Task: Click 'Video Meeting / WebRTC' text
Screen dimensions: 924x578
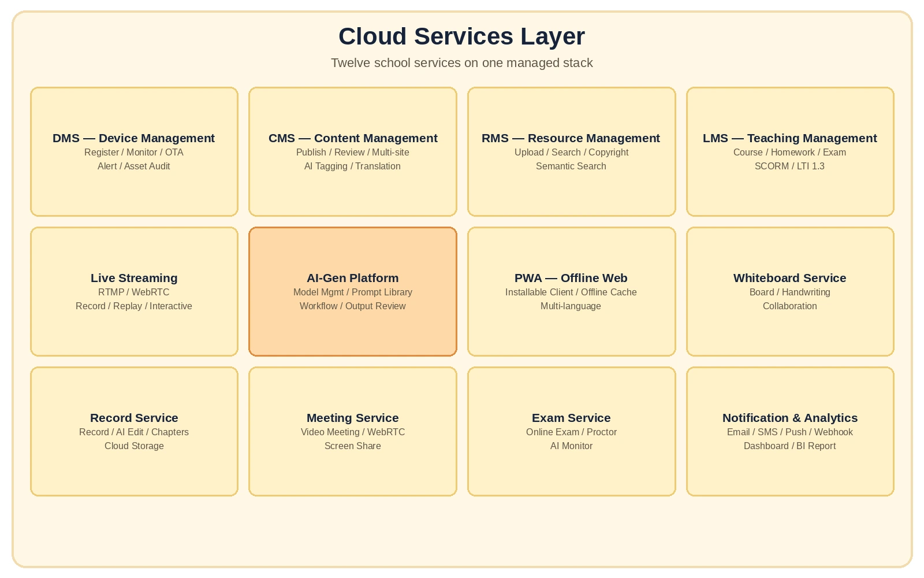Action: 353,432
